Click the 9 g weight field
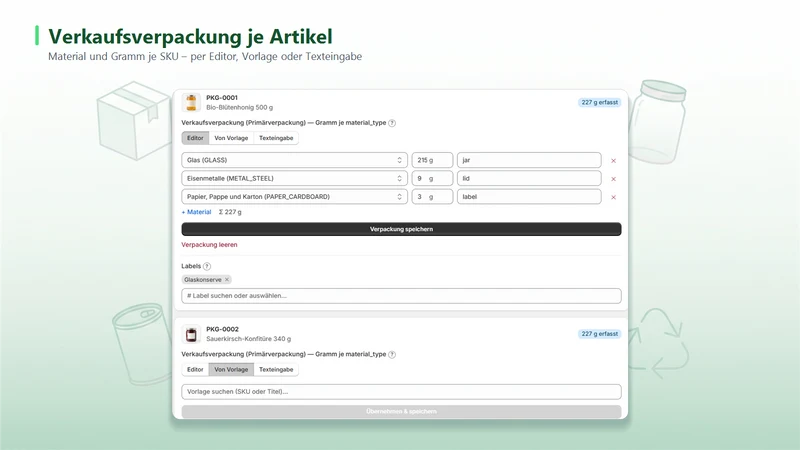This screenshot has height=450, width=800. coord(432,179)
